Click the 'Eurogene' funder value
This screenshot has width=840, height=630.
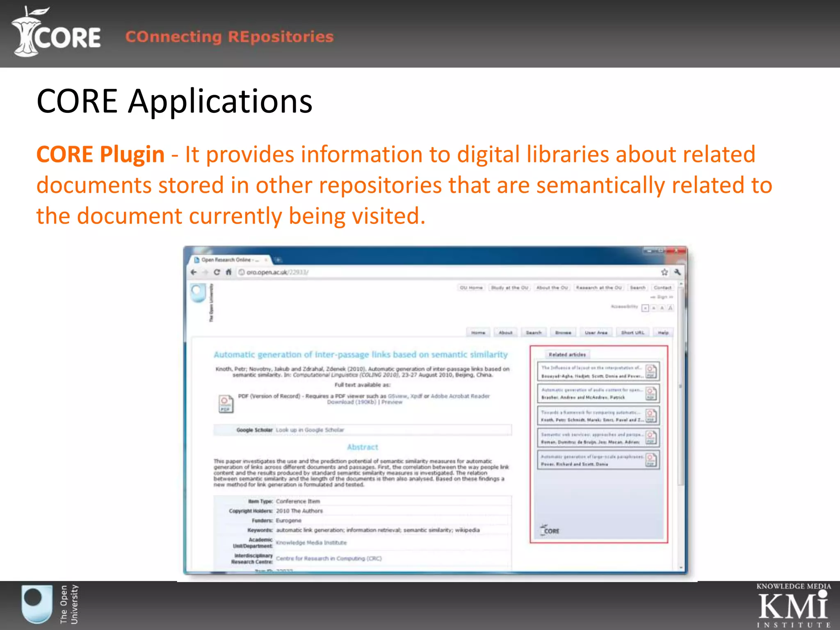click(x=289, y=520)
